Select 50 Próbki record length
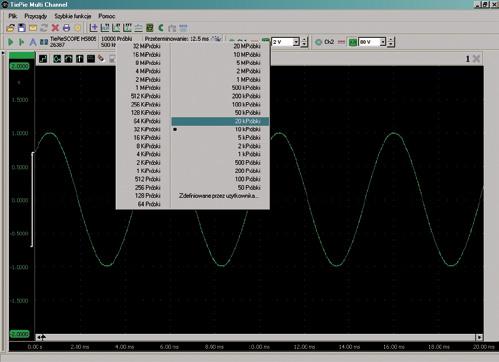The width and height of the screenshot is (499, 362). click(220, 188)
